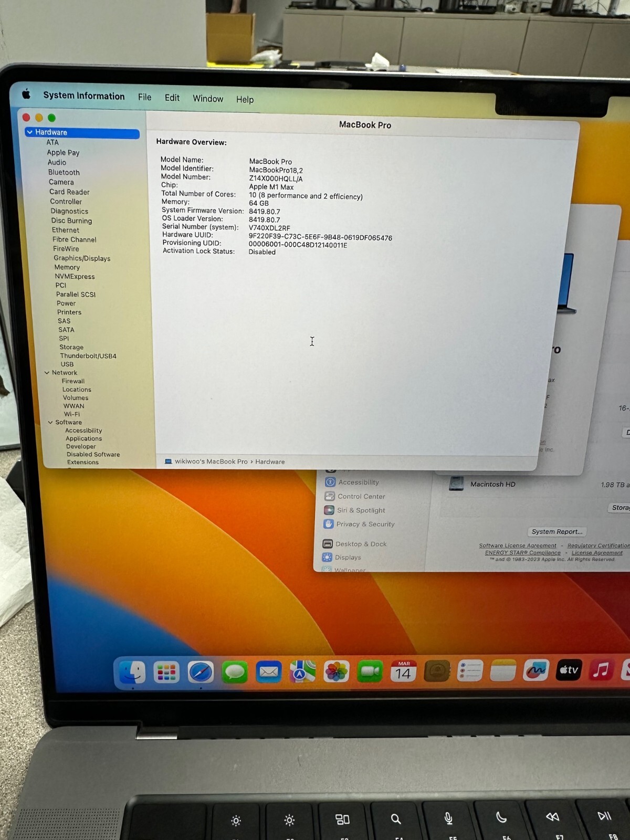The image size is (630, 840).
Task: Select Audio in the sidebar
Action: [57, 162]
